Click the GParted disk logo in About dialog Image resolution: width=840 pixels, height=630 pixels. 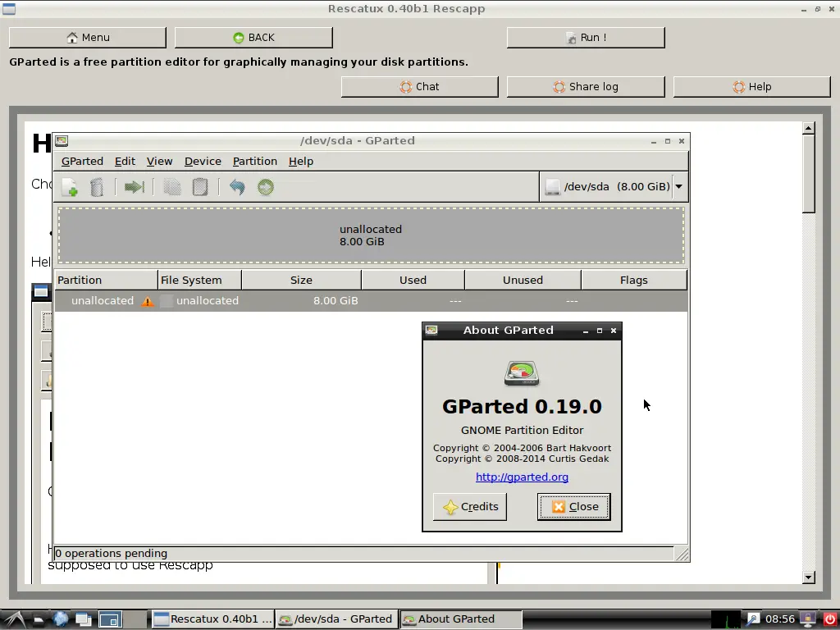522,373
